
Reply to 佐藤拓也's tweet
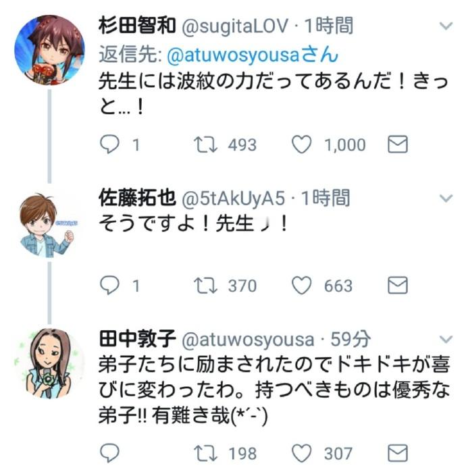[x=109, y=286]
